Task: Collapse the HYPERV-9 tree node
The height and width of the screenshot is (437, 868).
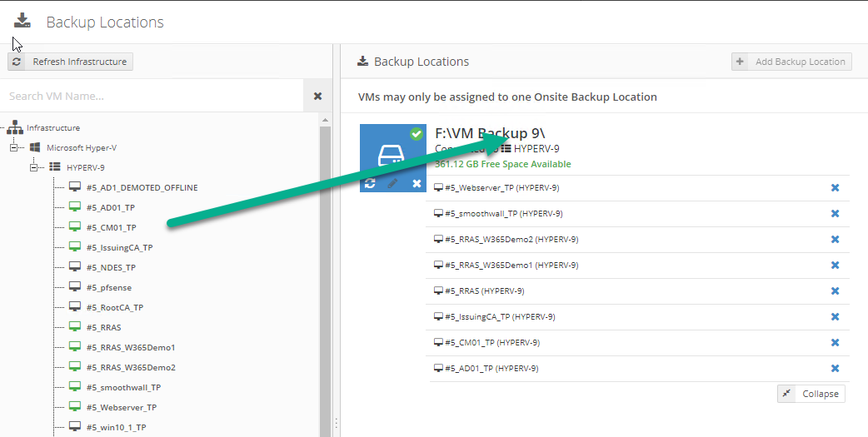Action: tap(34, 167)
